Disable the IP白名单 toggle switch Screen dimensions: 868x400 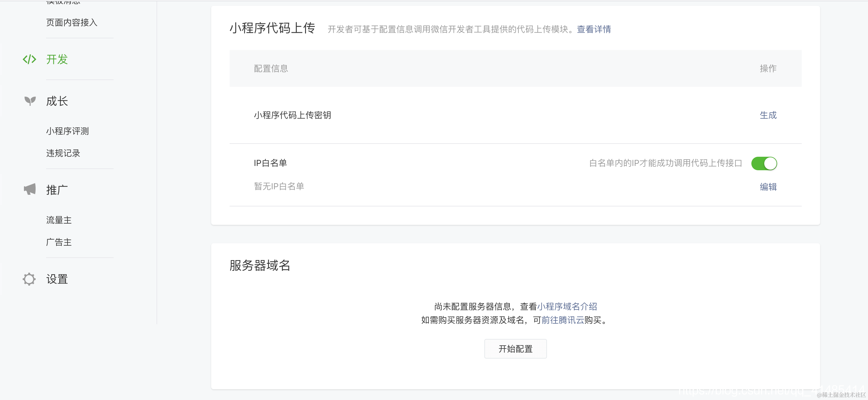(764, 163)
